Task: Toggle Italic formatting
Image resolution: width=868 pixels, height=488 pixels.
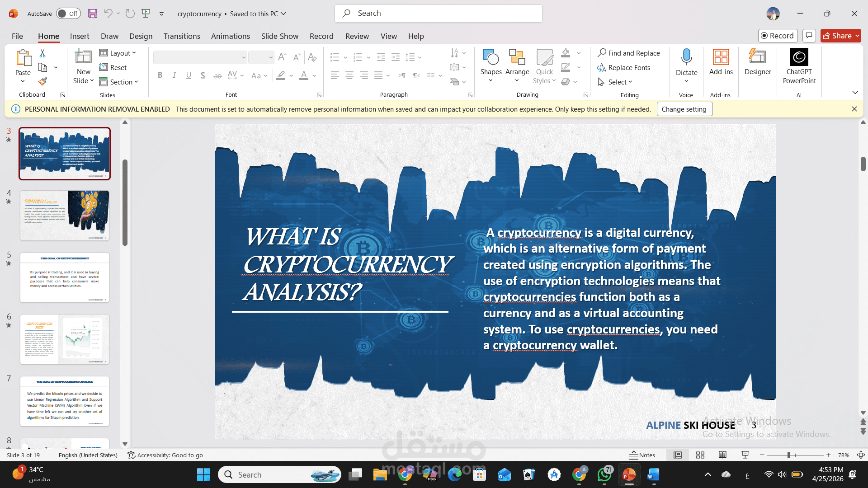Action: [x=174, y=75]
